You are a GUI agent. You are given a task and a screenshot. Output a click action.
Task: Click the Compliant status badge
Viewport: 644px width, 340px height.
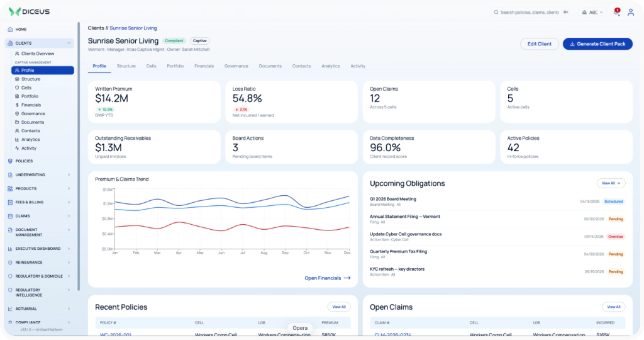[174, 41]
